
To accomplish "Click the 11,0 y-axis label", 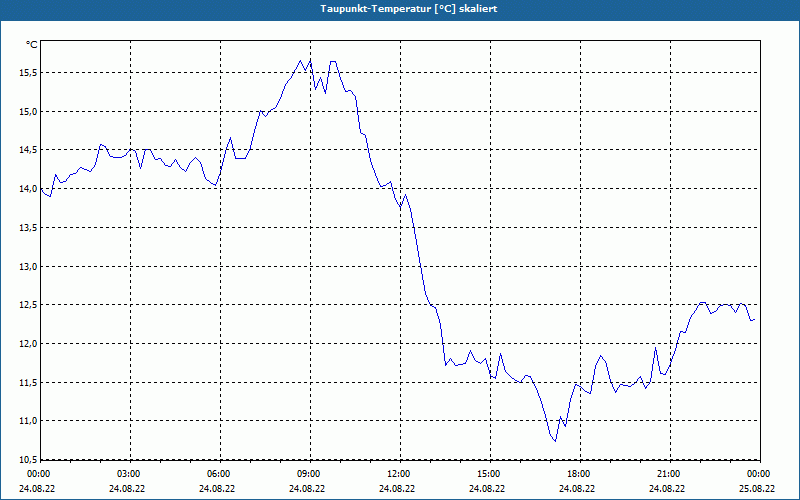I will (x=28, y=421).
